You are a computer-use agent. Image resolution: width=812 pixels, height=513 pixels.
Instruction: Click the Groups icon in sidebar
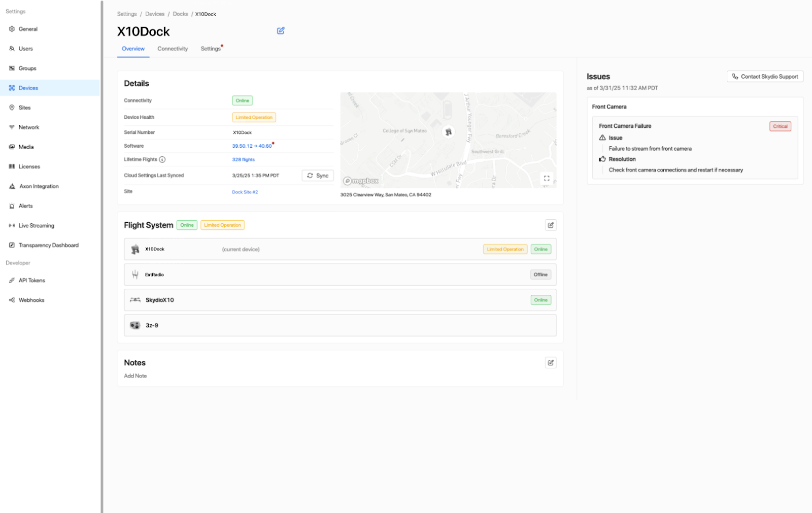pos(12,68)
